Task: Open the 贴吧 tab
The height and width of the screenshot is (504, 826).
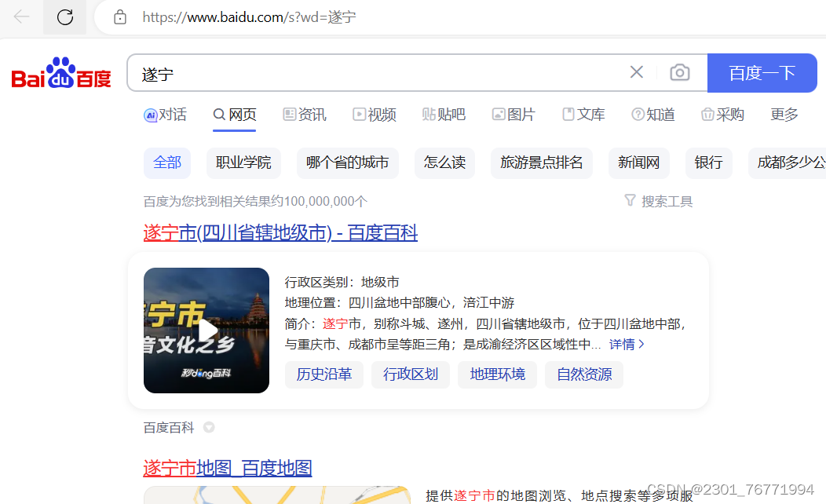Action: (x=444, y=115)
